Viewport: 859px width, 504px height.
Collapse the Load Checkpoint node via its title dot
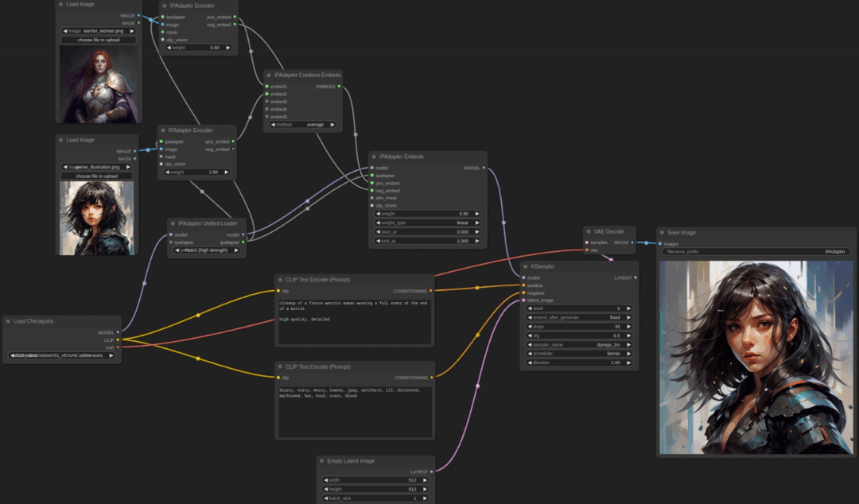pos(8,322)
